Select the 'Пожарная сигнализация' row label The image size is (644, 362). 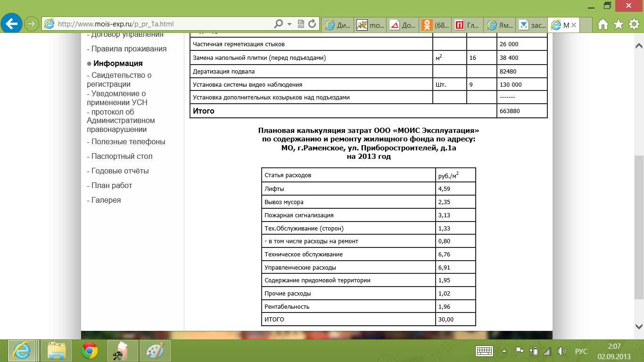pyautogui.click(x=299, y=215)
